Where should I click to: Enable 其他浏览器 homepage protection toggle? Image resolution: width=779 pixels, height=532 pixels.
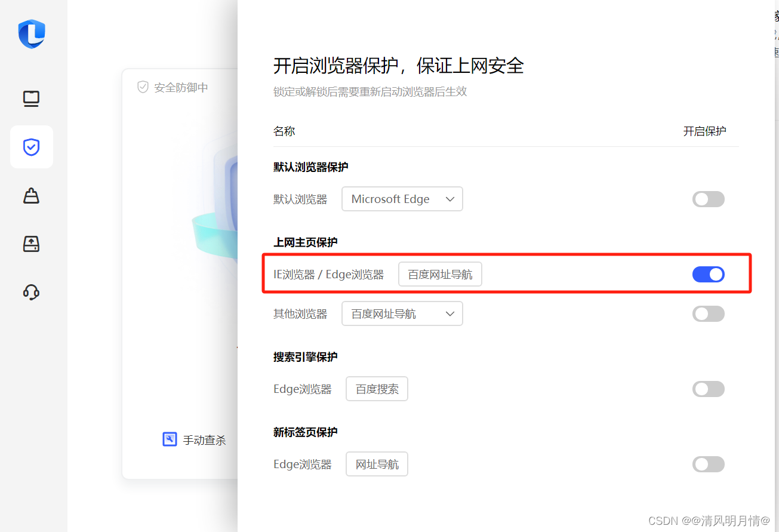click(709, 313)
